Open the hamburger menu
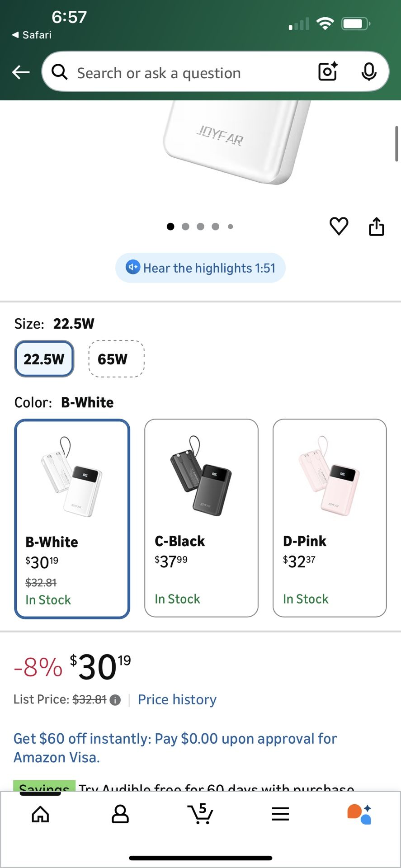 pos(280,814)
